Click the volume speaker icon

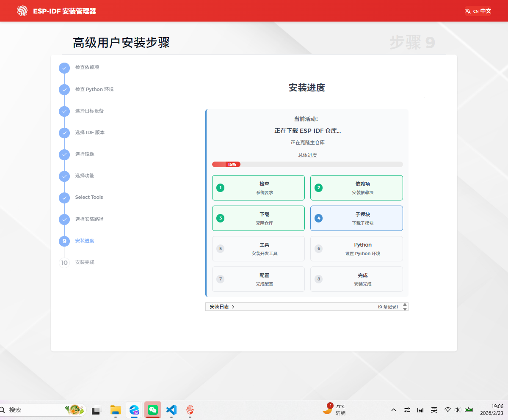pyautogui.click(x=457, y=410)
